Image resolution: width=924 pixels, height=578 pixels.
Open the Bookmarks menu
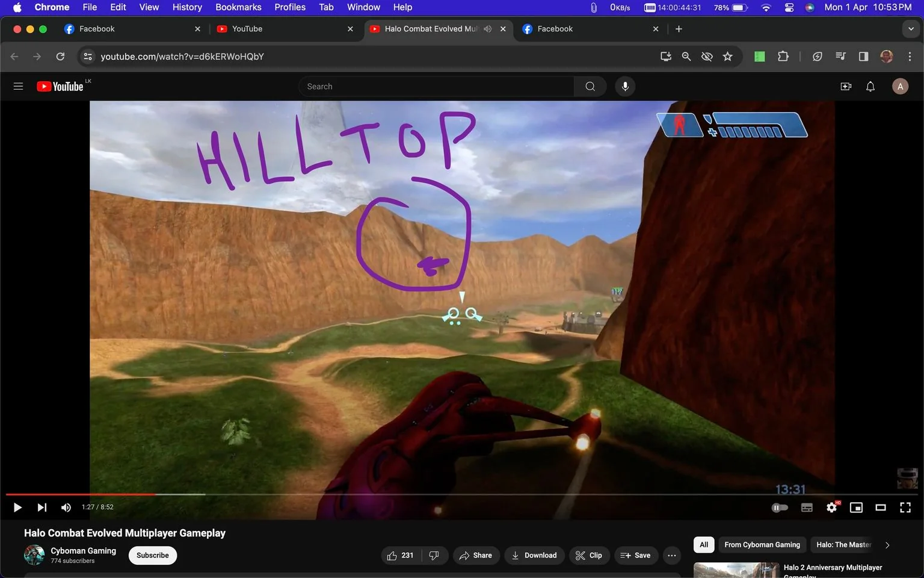click(238, 7)
